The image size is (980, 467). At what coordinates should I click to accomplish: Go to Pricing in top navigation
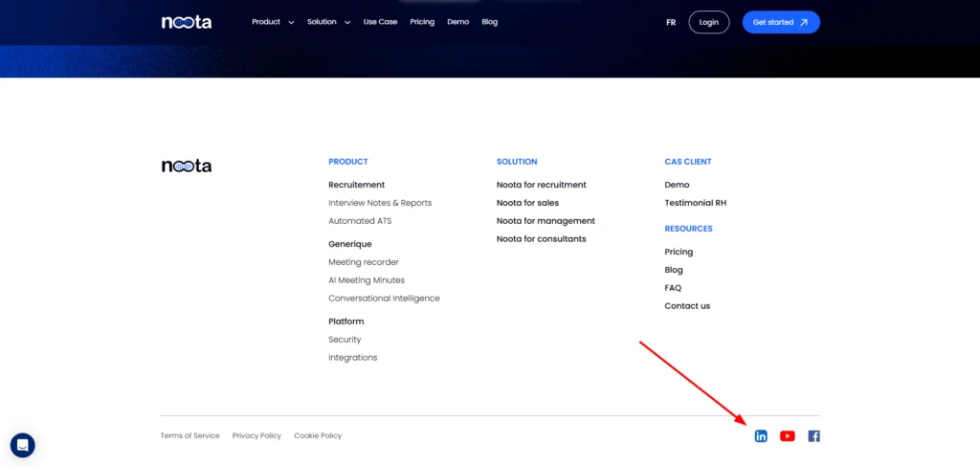(422, 22)
